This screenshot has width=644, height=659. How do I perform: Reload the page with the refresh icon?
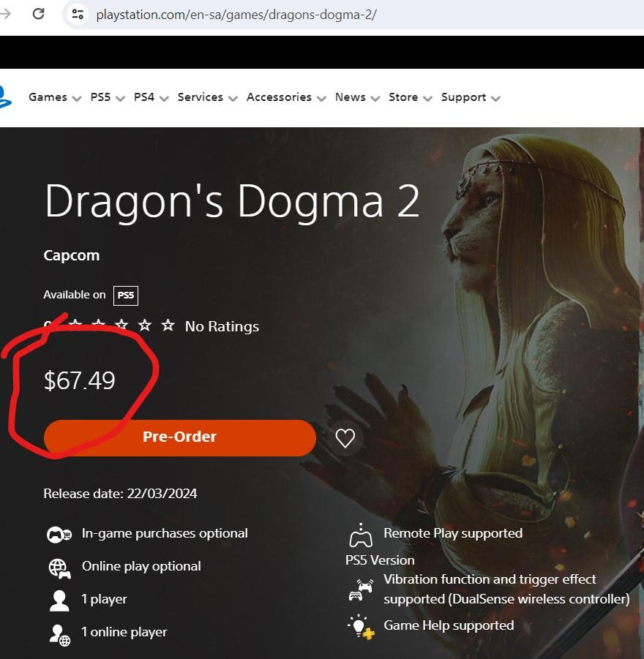click(38, 14)
